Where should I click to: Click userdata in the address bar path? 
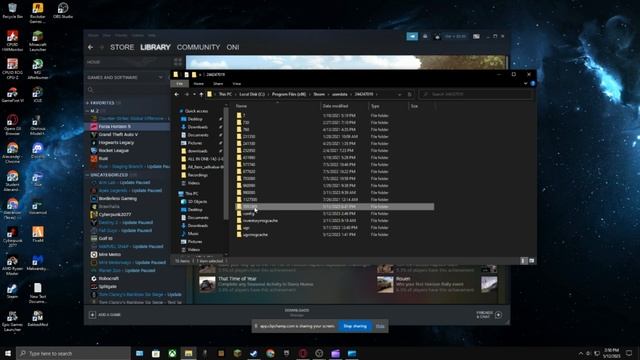tap(340, 94)
